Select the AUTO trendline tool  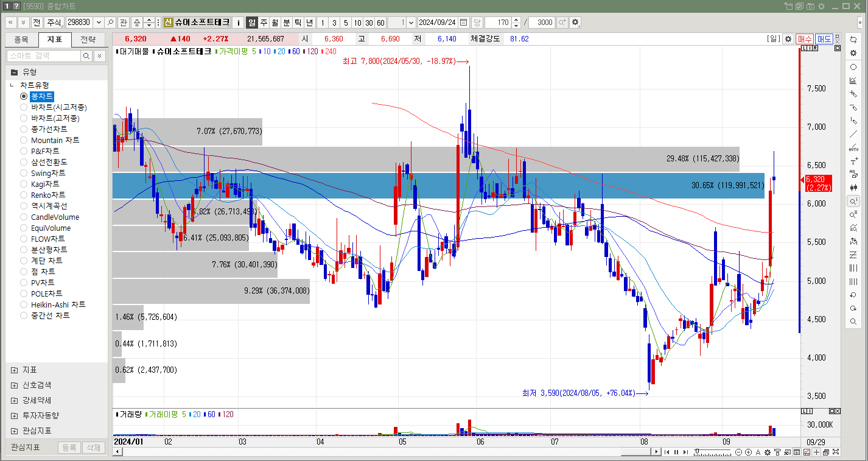coord(853,147)
